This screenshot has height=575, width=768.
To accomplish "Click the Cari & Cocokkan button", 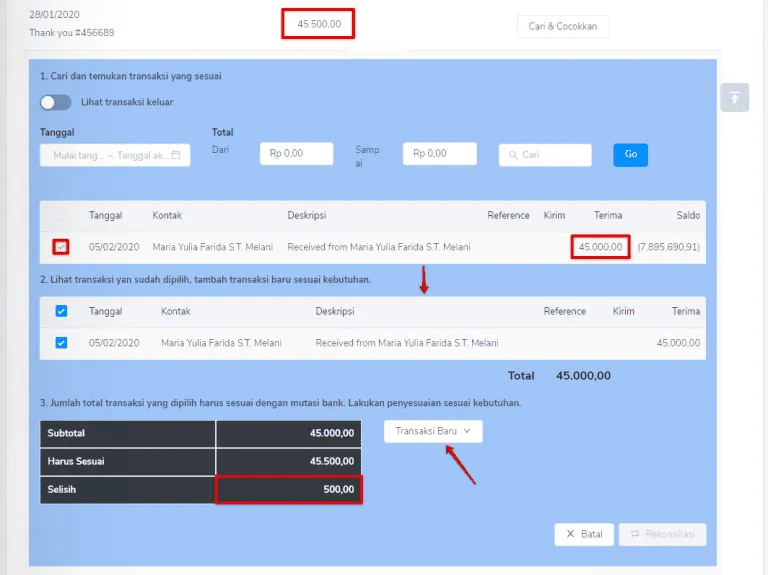I will [x=562, y=27].
